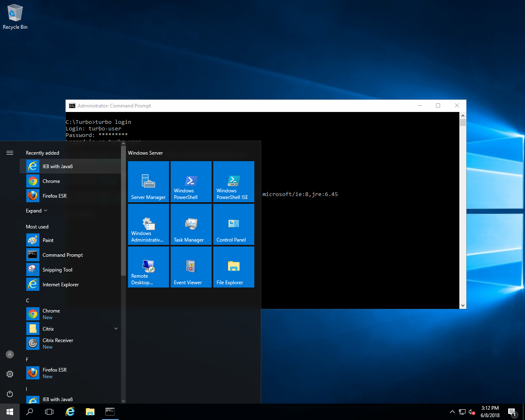Launch Windows PowerShell from its tile
Viewport: 525px width, 420px height.
[x=191, y=182]
